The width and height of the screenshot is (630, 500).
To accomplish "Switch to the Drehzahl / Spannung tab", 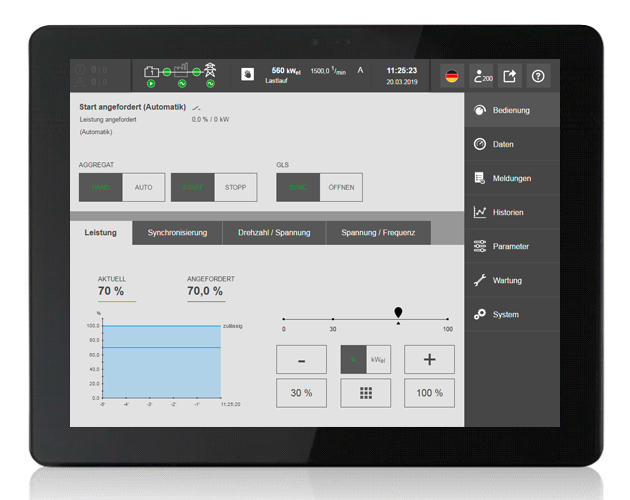I will point(274,233).
